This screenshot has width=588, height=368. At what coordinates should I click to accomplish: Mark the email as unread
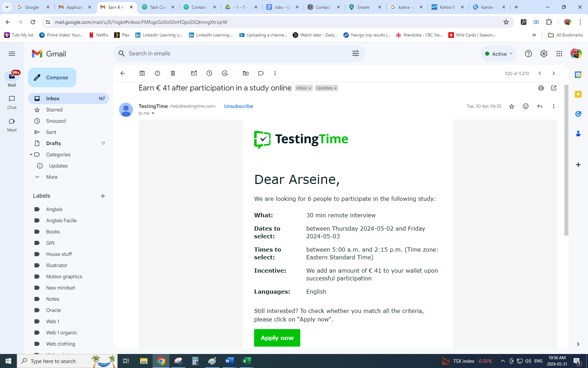[194, 73]
